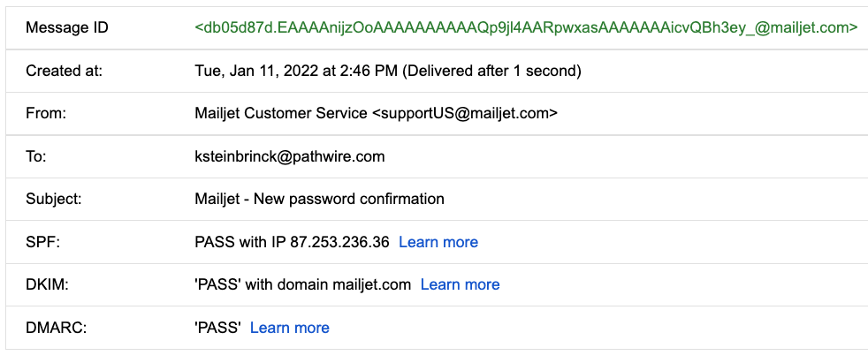Open the DKIM Learn more link
Screen dimensions: 868x363
point(460,285)
